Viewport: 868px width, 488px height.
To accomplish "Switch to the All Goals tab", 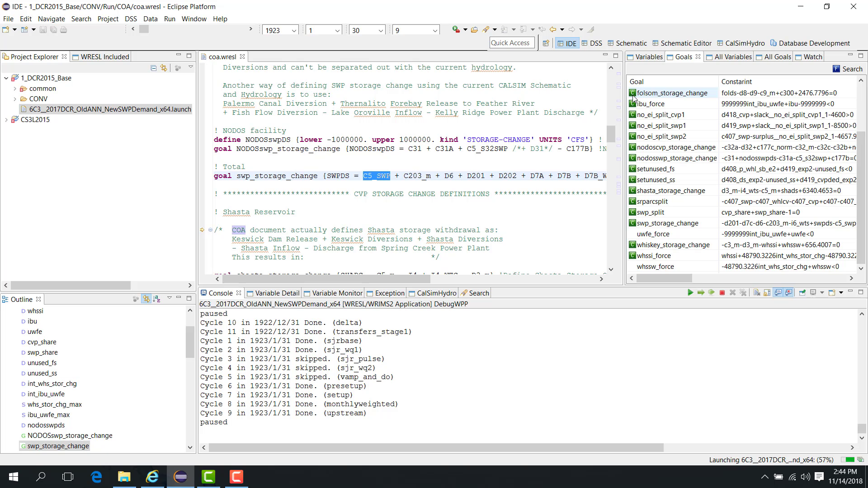I will (774, 57).
